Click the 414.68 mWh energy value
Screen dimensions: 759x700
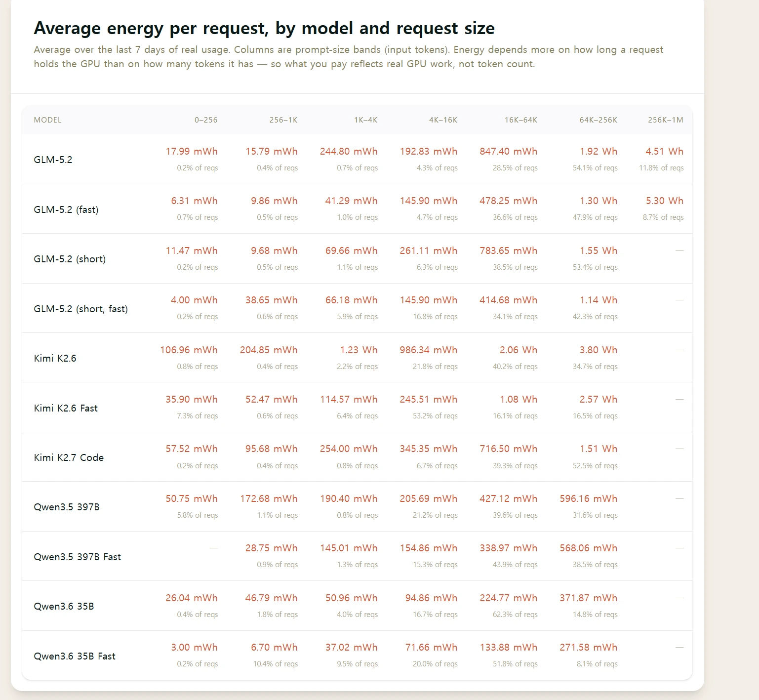point(509,300)
